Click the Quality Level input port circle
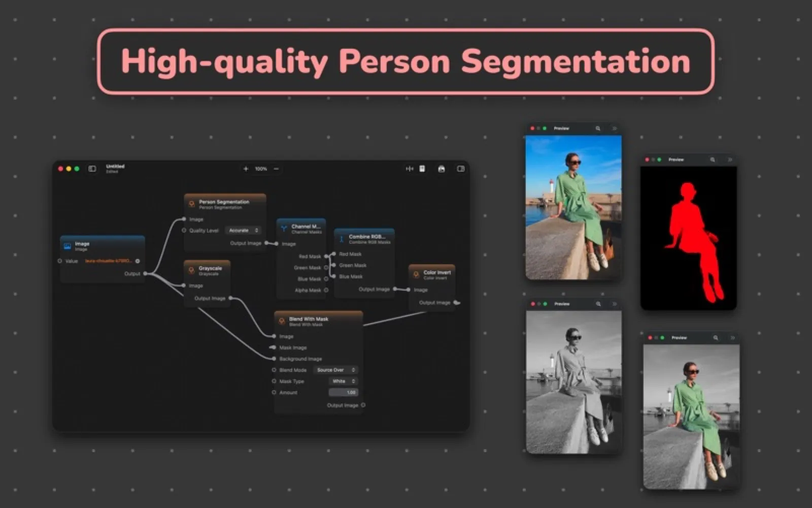Image resolution: width=812 pixels, height=508 pixels. coord(184,231)
